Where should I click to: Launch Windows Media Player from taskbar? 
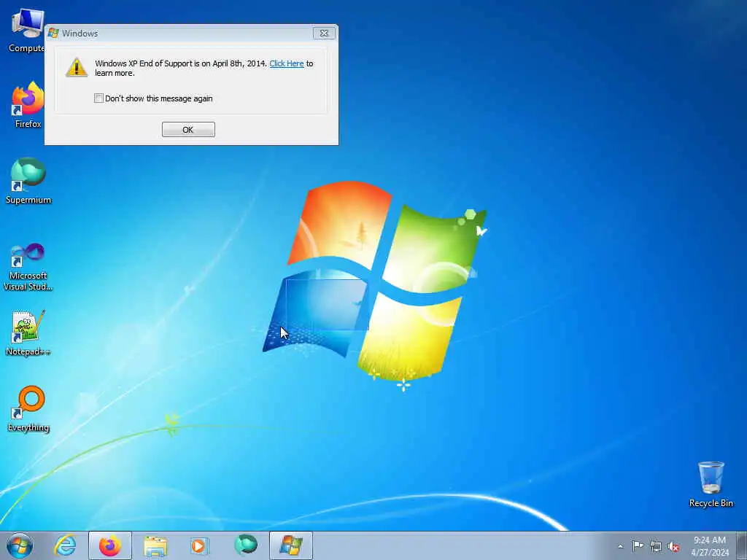tap(200, 545)
